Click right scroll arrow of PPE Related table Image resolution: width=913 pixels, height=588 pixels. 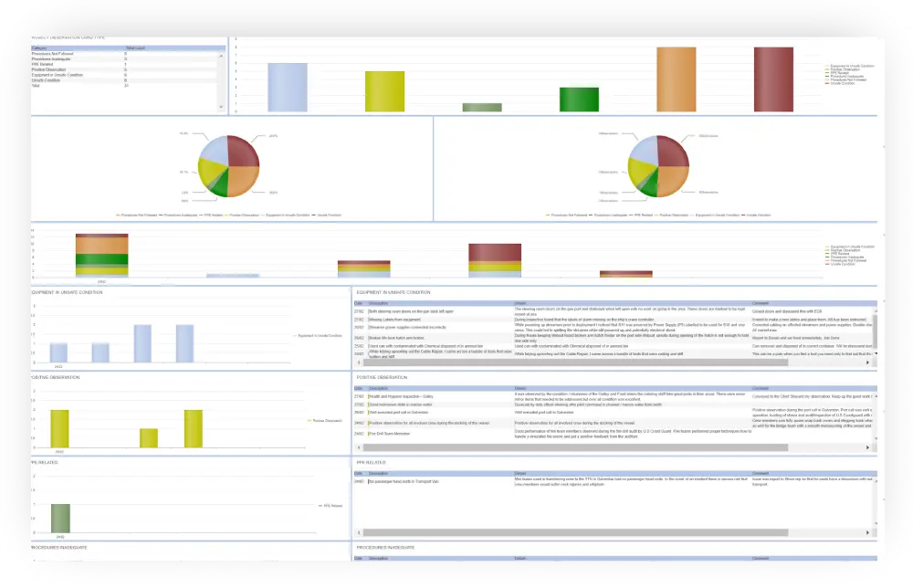point(867,532)
